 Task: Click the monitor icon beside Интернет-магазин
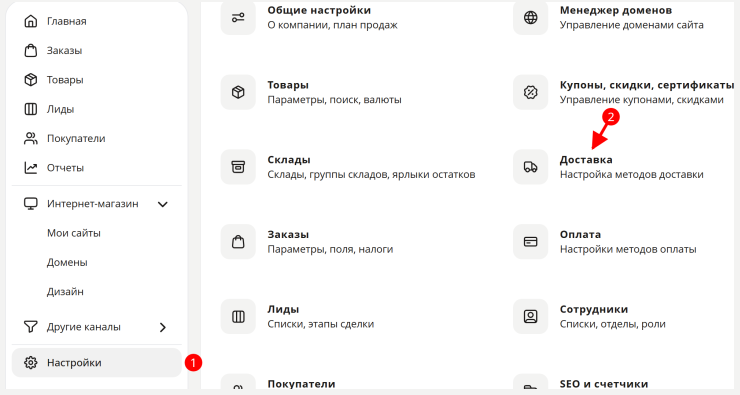pyautogui.click(x=31, y=204)
